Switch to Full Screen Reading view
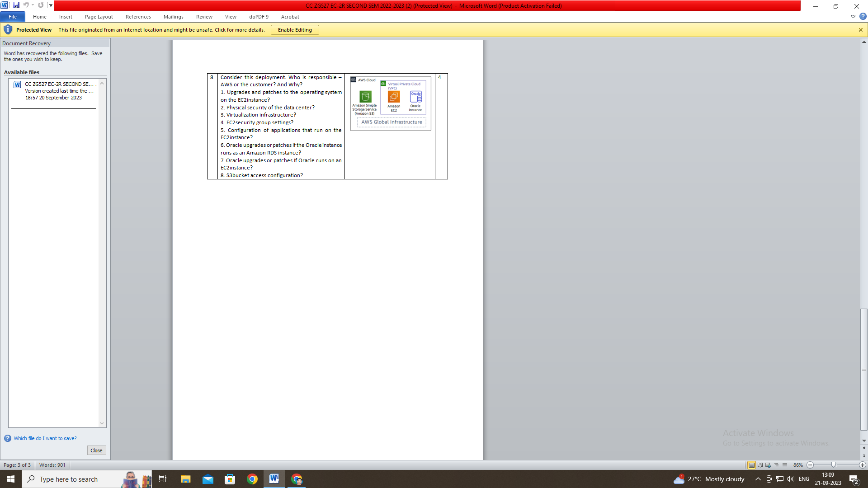Viewport: 868px width, 488px height. [x=760, y=465]
